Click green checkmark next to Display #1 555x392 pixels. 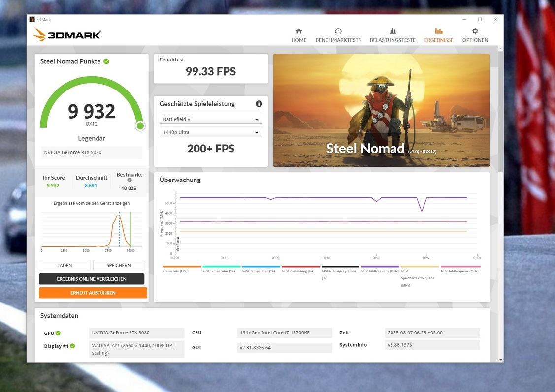(72, 346)
